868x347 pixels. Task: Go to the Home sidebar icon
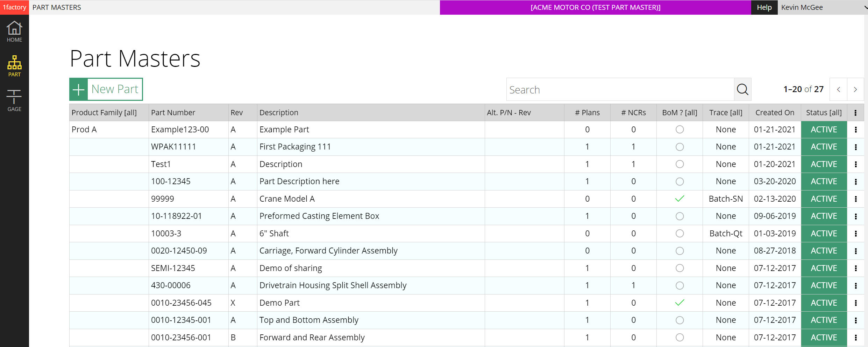click(x=14, y=32)
